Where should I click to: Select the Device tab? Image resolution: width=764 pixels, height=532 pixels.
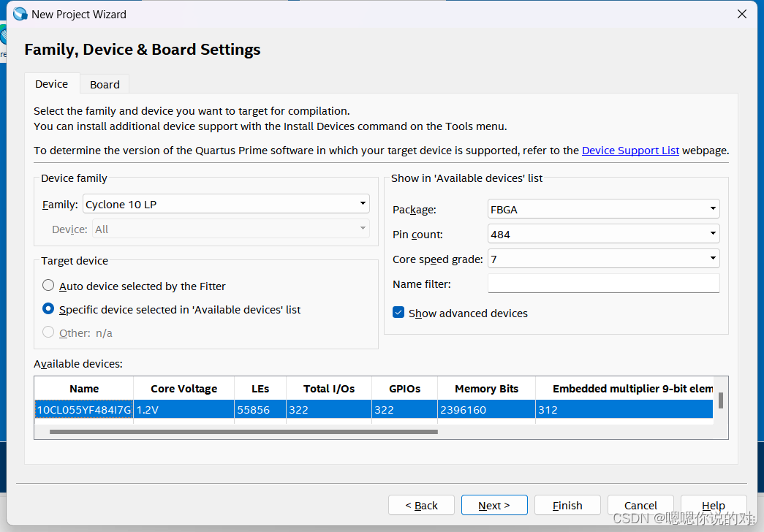click(52, 84)
